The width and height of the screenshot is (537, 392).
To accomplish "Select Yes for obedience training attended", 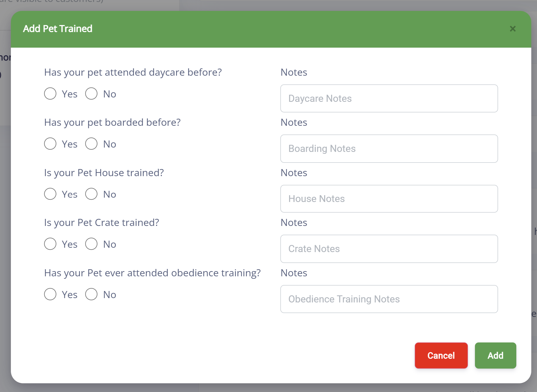I will point(50,294).
